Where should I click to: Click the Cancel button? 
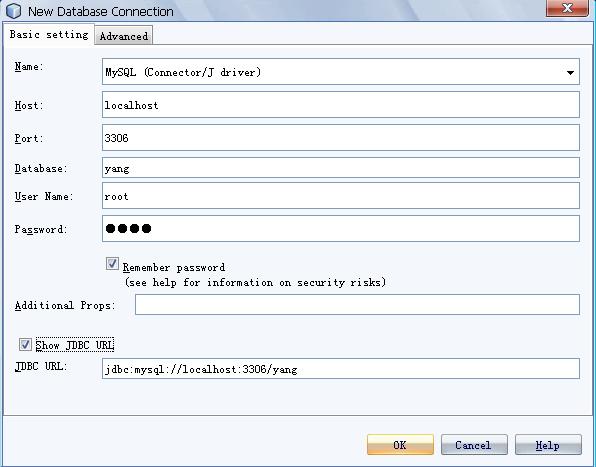(x=474, y=445)
